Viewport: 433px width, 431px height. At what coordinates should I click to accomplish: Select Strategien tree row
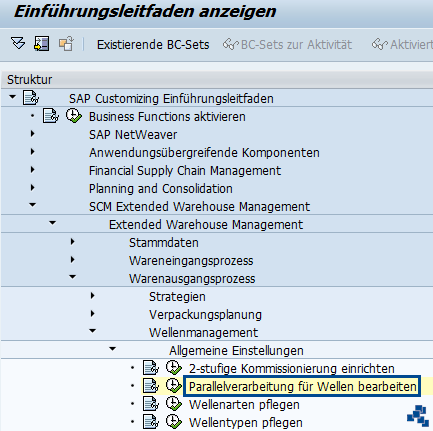tap(177, 297)
